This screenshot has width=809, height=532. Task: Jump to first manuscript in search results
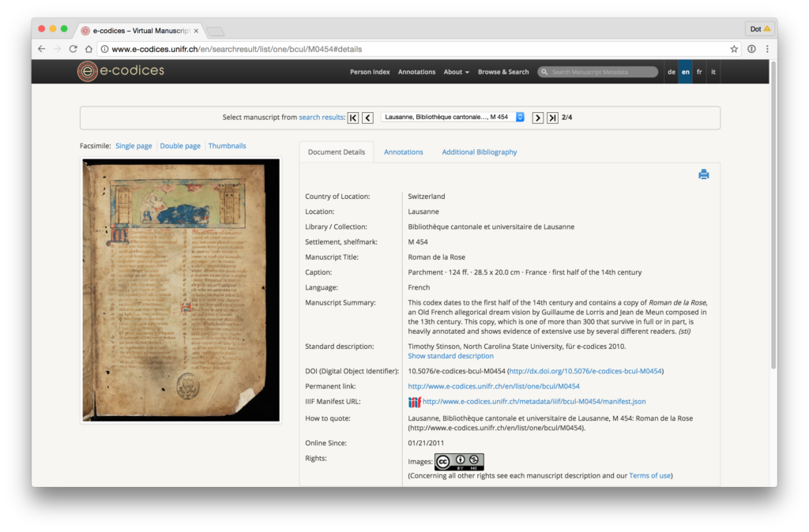(x=353, y=118)
